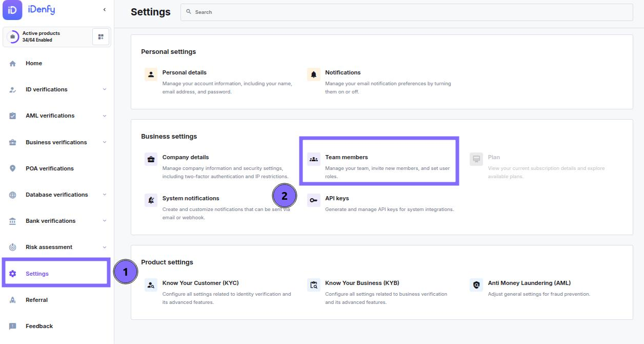This screenshot has height=344, width=644.
Task: Click the Risk assessment gauge icon
Action: [x=13, y=247]
